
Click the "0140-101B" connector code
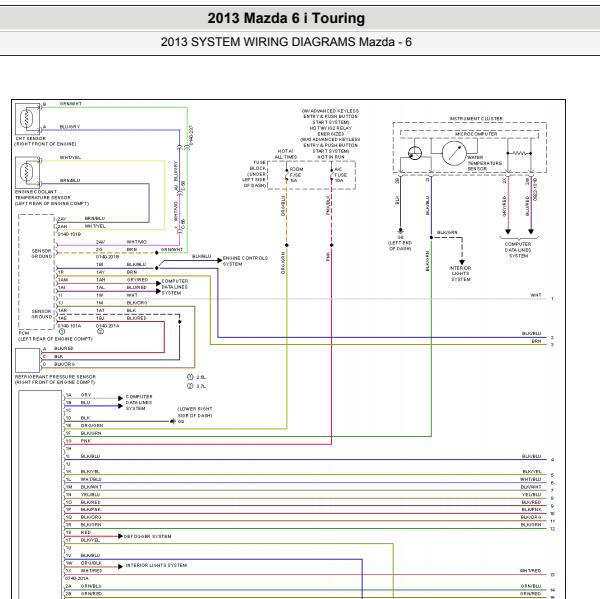click(69, 234)
